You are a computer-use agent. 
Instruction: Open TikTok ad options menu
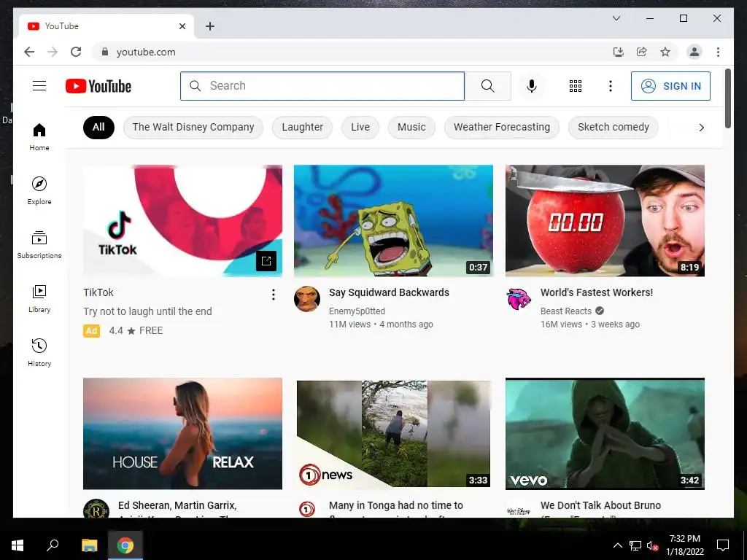click(274, 295)
